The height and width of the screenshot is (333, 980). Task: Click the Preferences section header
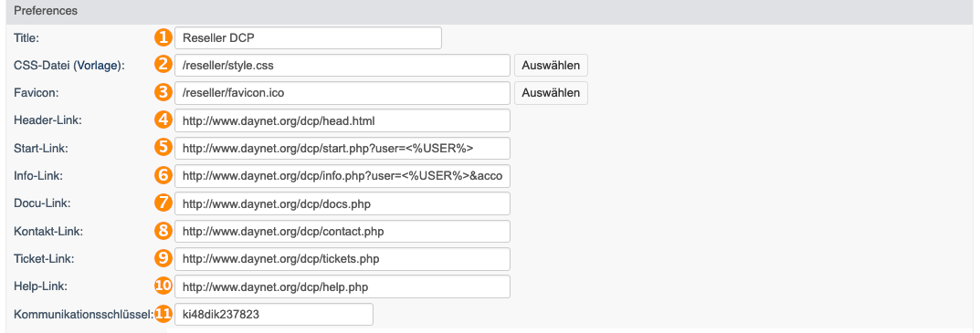tap(490, 11)
